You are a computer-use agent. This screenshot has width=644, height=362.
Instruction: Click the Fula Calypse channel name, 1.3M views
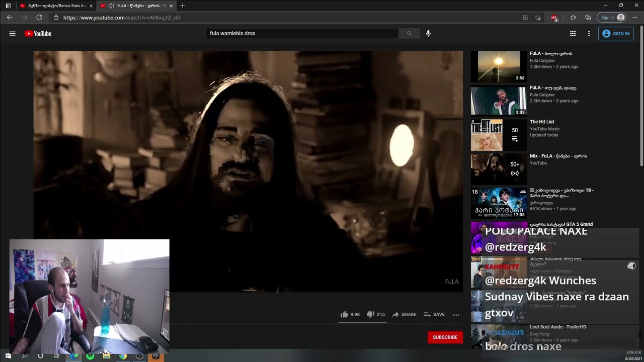tap(542, 60)
